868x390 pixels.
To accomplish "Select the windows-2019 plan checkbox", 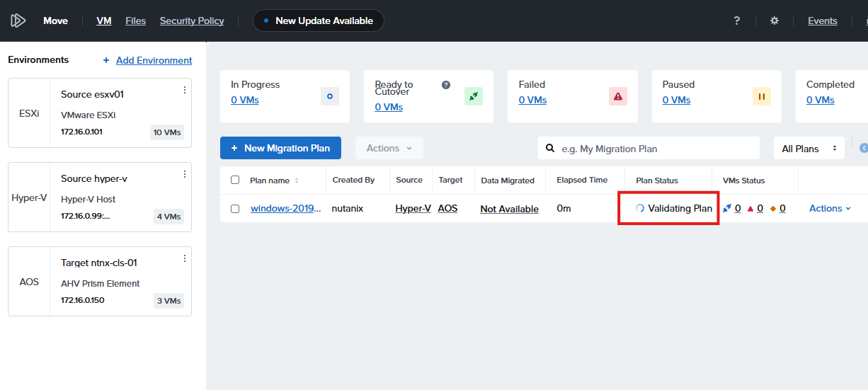I will coord(235,209).
